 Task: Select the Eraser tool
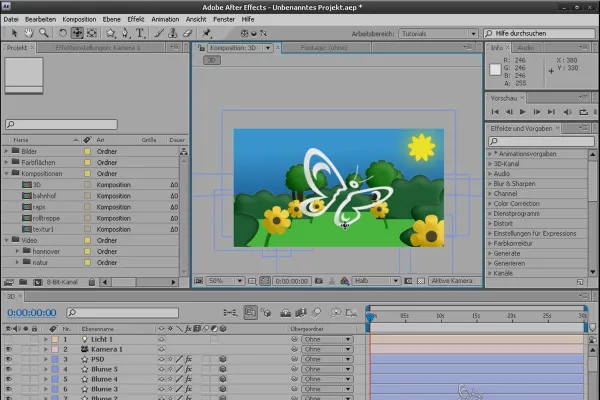(x=187, y=33)
